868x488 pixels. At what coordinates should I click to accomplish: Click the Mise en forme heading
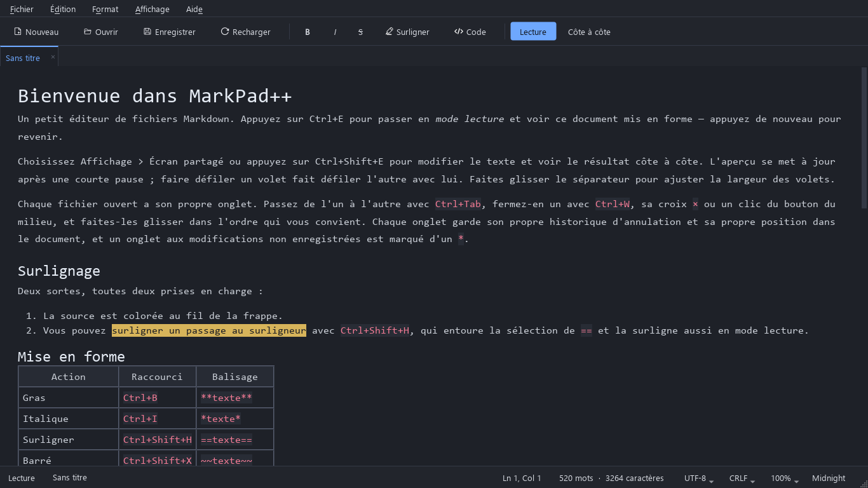[71, 356]
